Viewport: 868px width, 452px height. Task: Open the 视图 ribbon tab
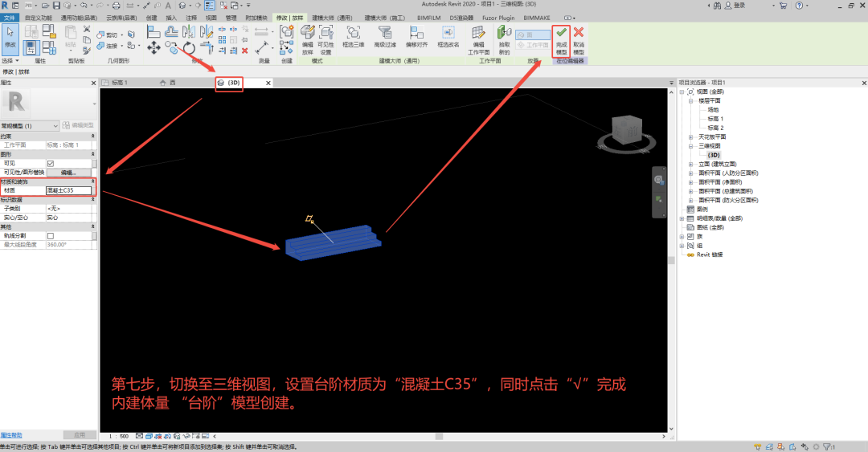click(x=211, y=18)
